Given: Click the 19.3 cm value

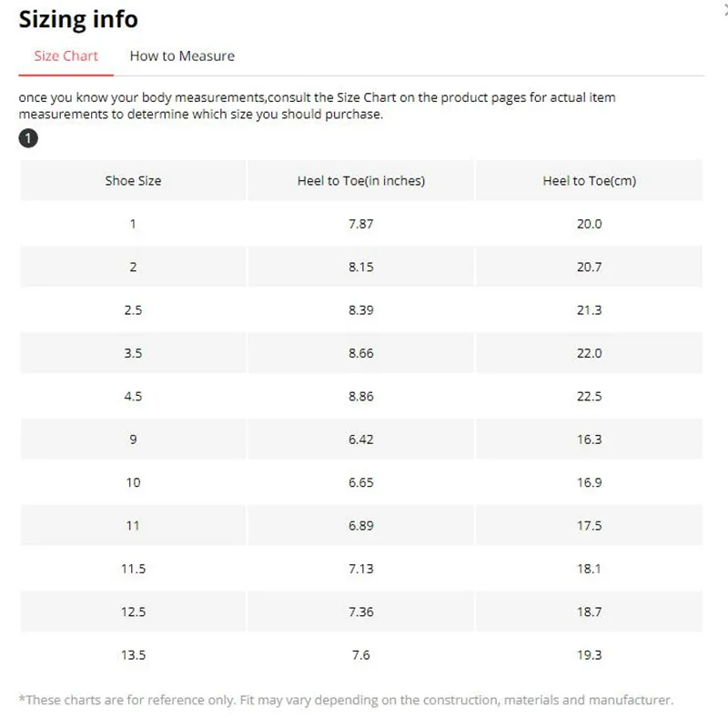Looking at the screenshot, I should point(589,655).
